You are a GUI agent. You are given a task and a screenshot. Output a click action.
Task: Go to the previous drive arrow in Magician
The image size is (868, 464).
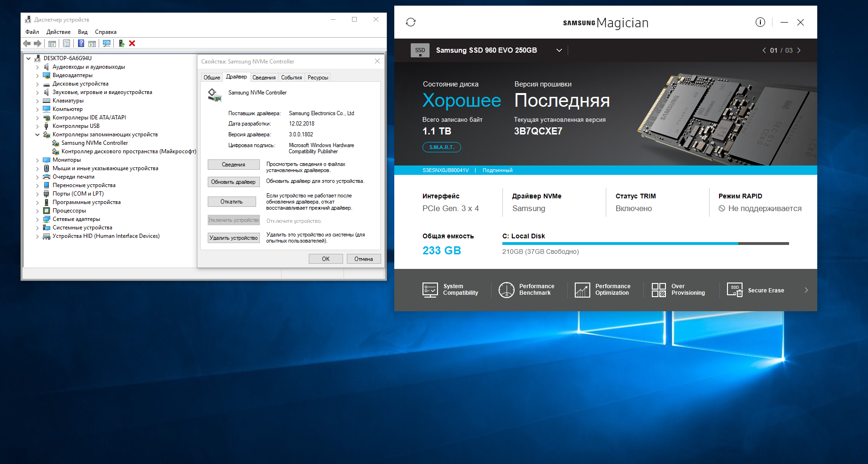click(x=764, y=50)
